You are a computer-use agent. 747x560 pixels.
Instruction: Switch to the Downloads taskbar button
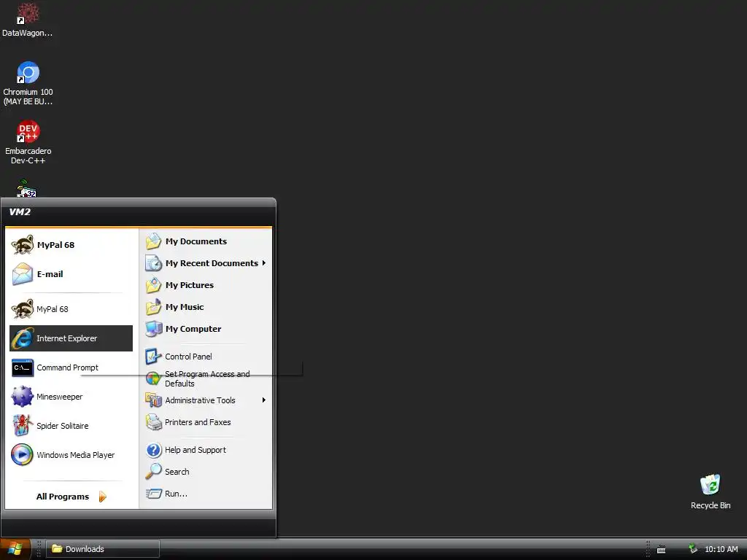point(103,549)
